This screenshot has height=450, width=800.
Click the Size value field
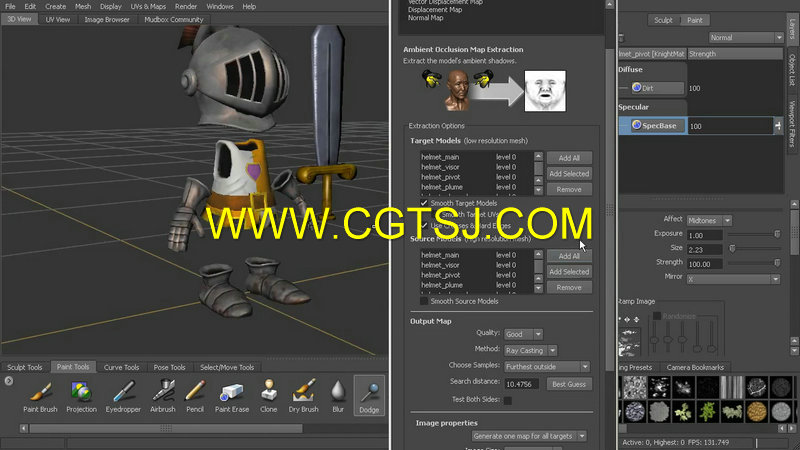tap(704, 249)
